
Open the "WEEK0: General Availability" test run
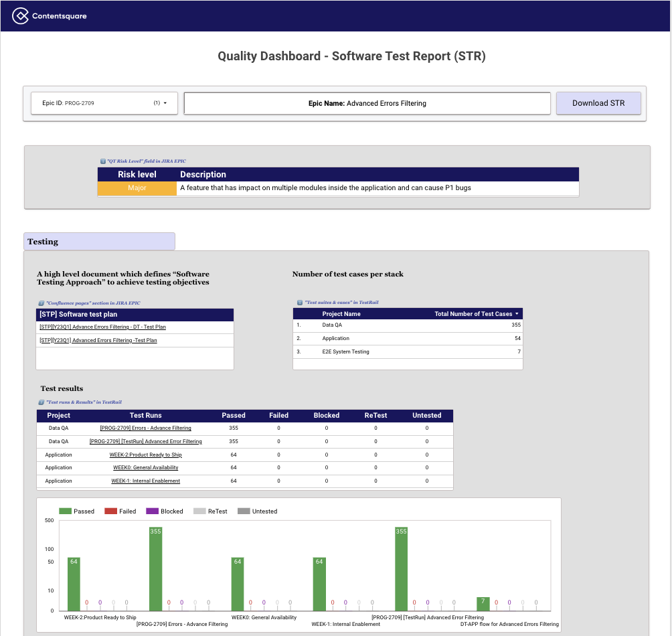[x=145, y=468]
